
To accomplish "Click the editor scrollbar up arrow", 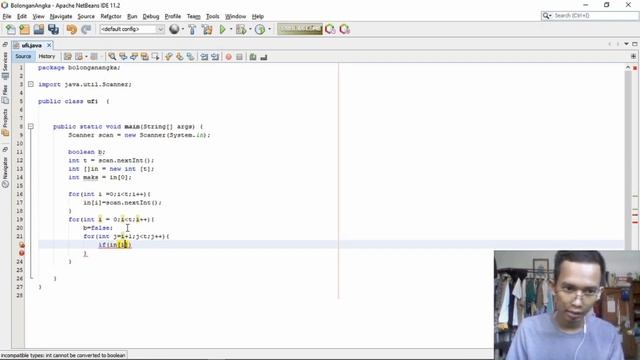I will point(628,67).
